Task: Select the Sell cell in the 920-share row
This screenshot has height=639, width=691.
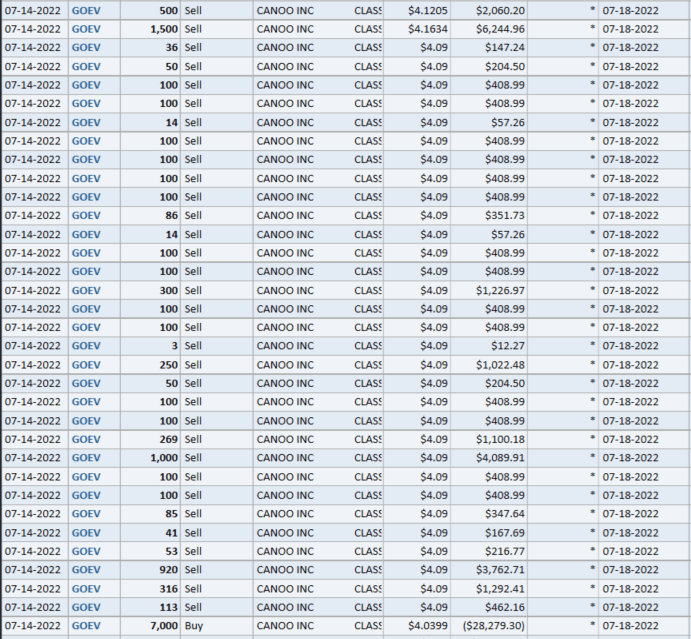Action: (217, 570)
